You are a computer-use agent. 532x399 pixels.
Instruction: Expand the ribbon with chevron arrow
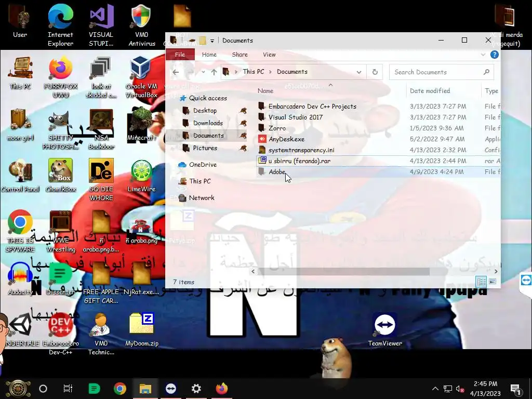click(483, 55)
